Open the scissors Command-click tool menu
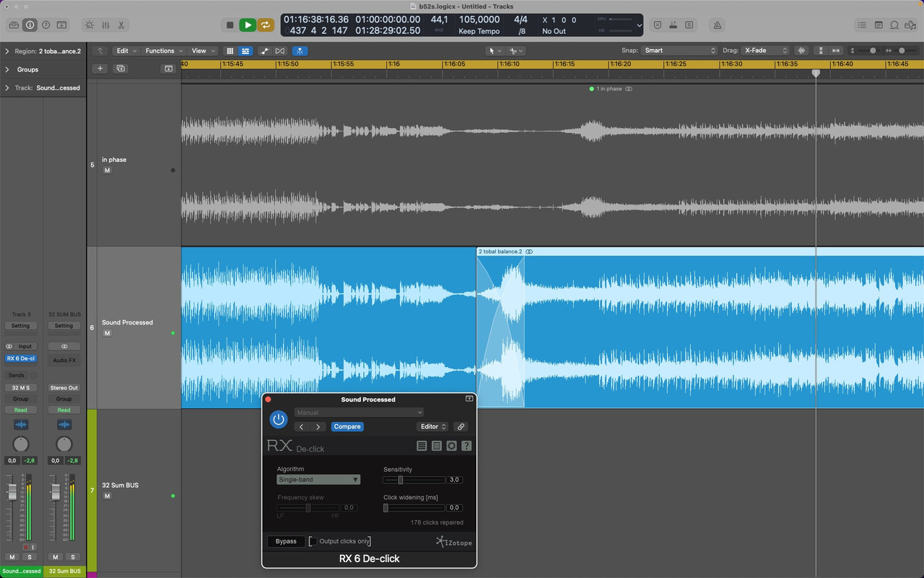Viewport: 924px width, 578px height. point(515,51)
